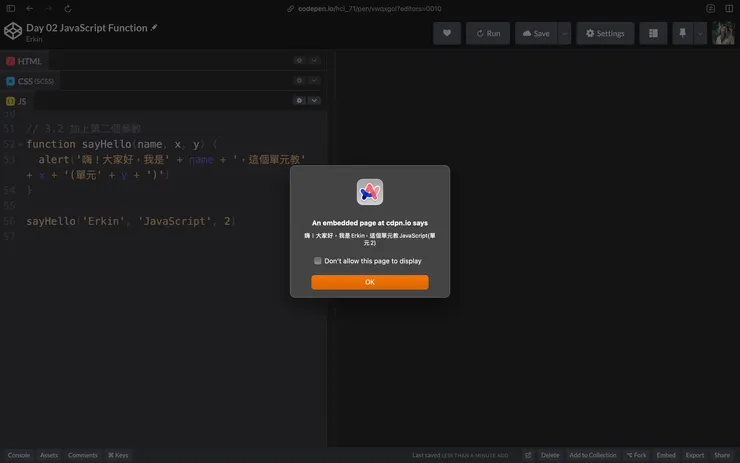
Task: Pin this pen
Action: point(682,33)
